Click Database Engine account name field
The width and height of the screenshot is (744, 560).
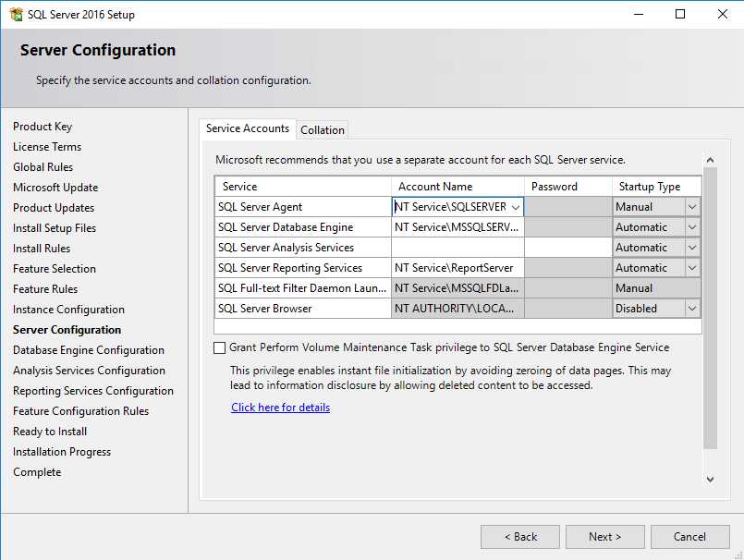coord(457,227)
